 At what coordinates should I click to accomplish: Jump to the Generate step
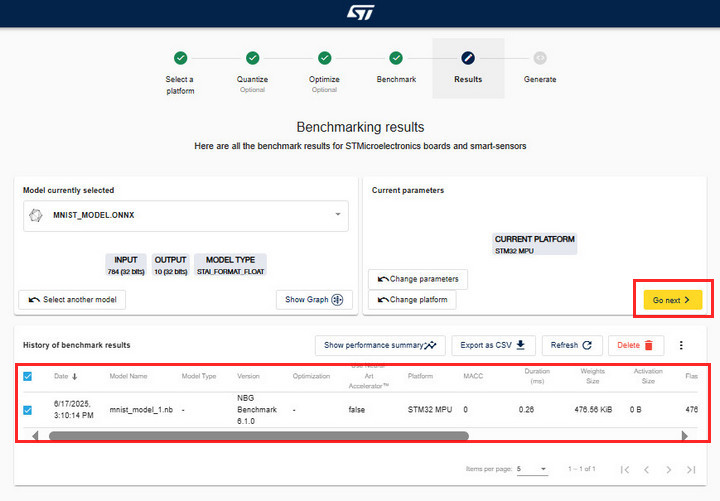click(x=540, y=68)
